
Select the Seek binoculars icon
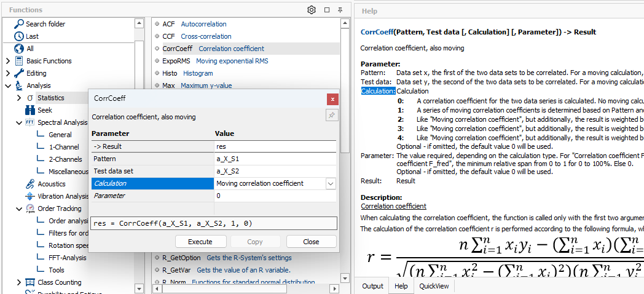pos(30,110)
